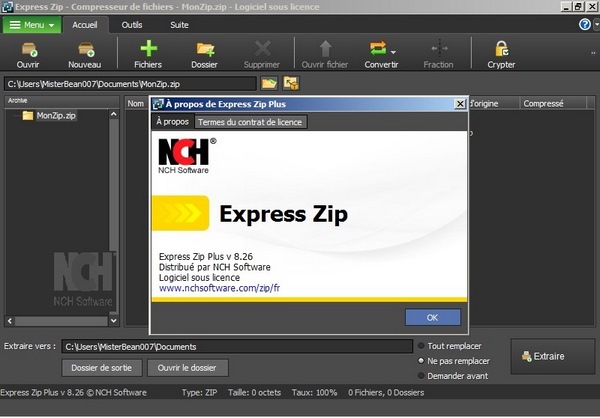Click the Compressé column header
This screenshot has height=418, width=600.
(x=553, y=103)
